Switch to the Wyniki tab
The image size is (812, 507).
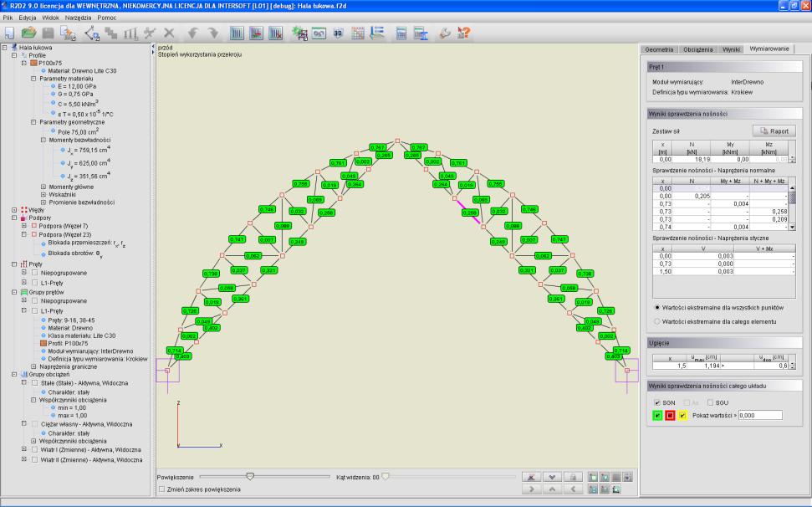pos(731,49)
